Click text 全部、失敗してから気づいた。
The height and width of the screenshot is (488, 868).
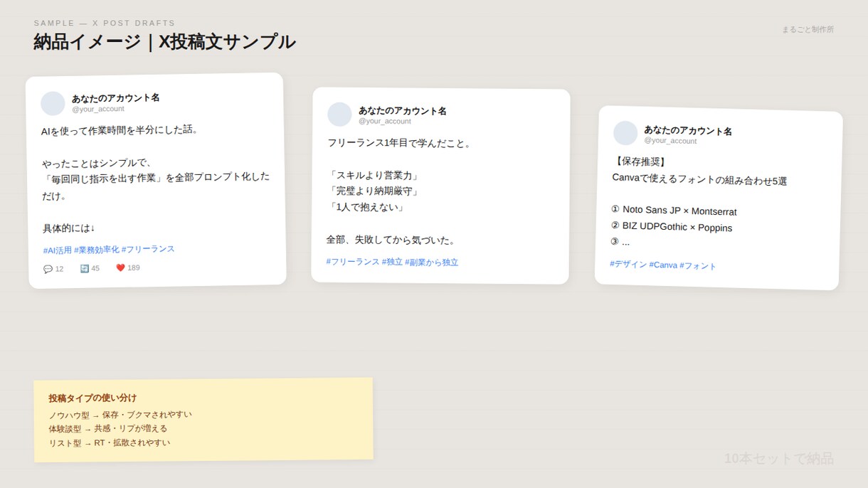391,240
